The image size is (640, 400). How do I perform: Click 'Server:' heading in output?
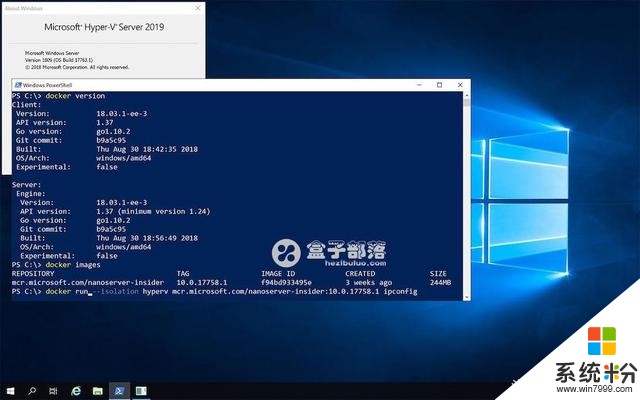26,185
